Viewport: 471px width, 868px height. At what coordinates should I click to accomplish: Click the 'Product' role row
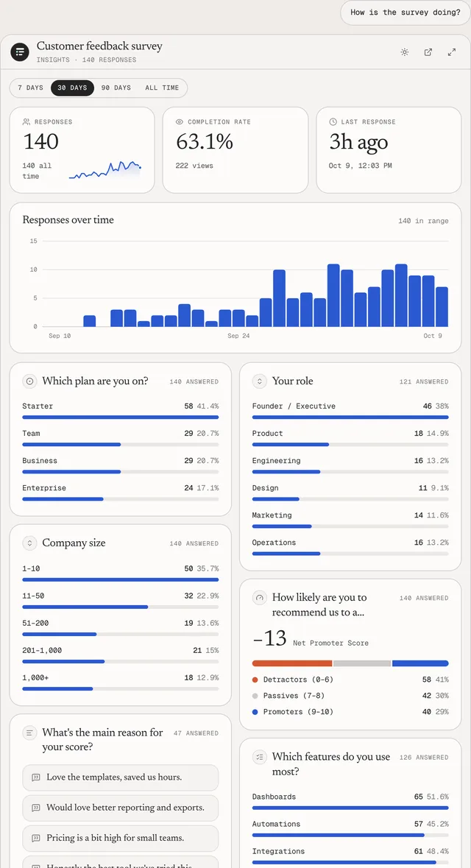[x=350, y=438]
